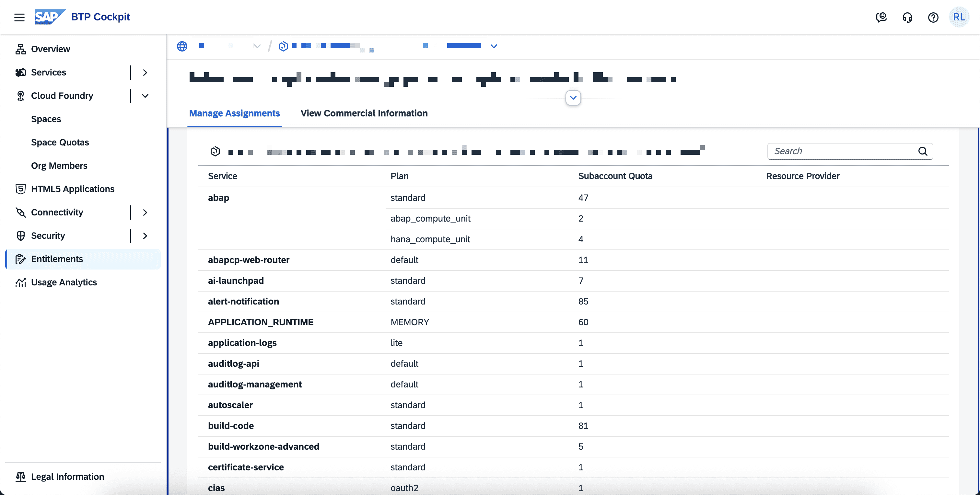The image size is (980, 495).
Task: Click the SAP logo
Action: (50, 17)
